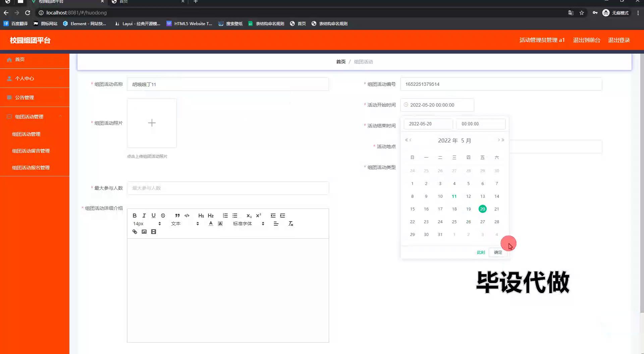The width and height of the screenshot is (644, 354).
Task: Clear text formatting with the Tx icon
Action: pyautogui.click(x=291, y=224)
